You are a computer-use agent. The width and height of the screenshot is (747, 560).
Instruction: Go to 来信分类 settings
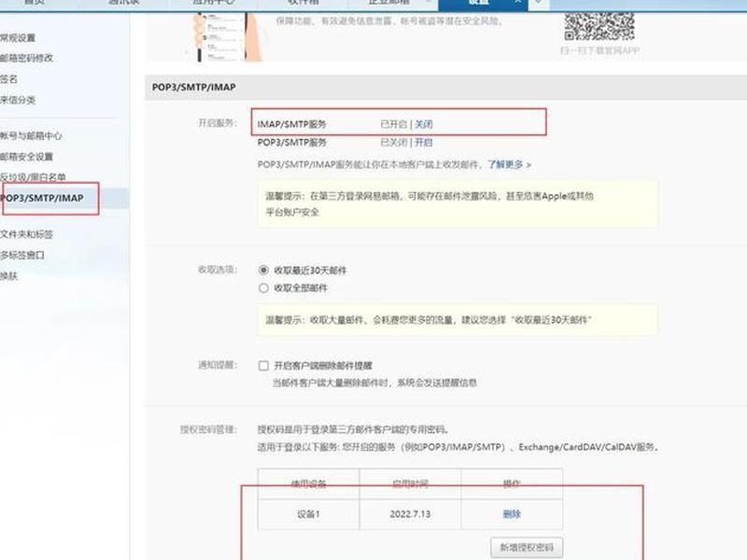click(18, 100)
